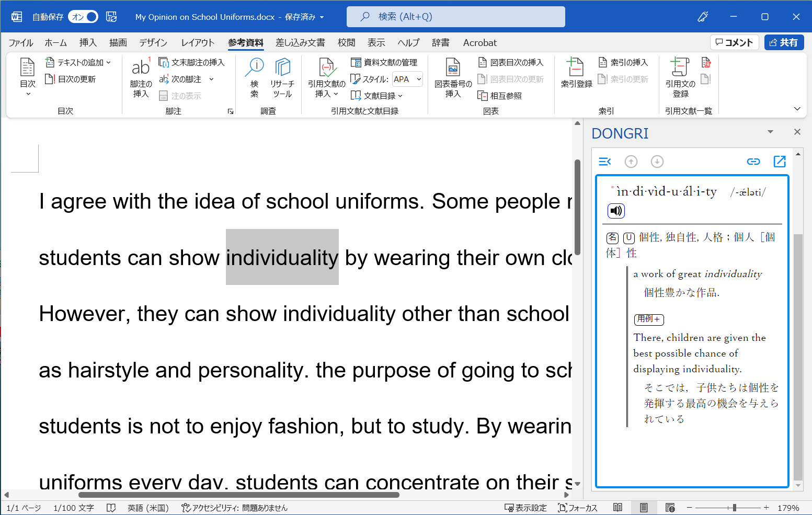This screenshot has height=515, width=812.
Task: Switch to the レイアウト tab
Action: coord(198,43)
